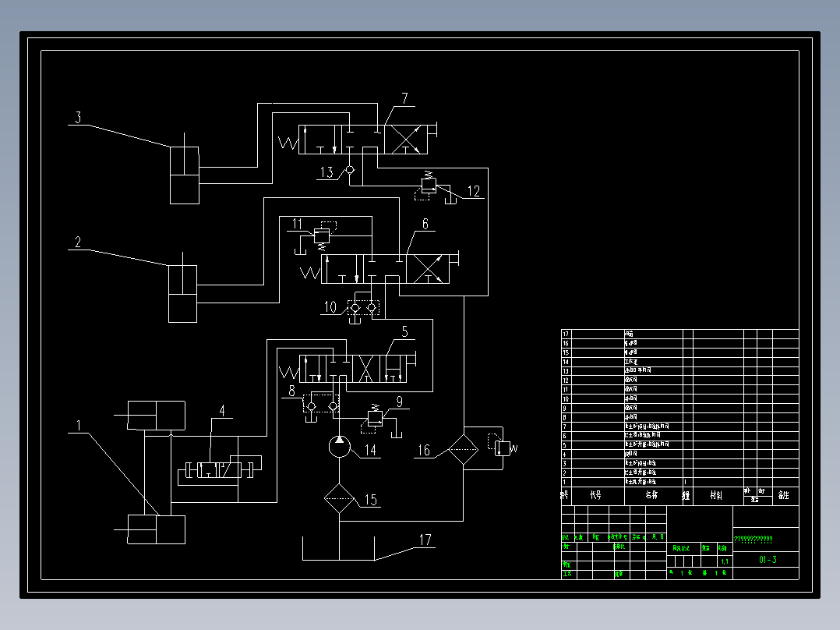
Task: Select the cylinder pointed to by leader 3
Action: [x=184, y=175]
